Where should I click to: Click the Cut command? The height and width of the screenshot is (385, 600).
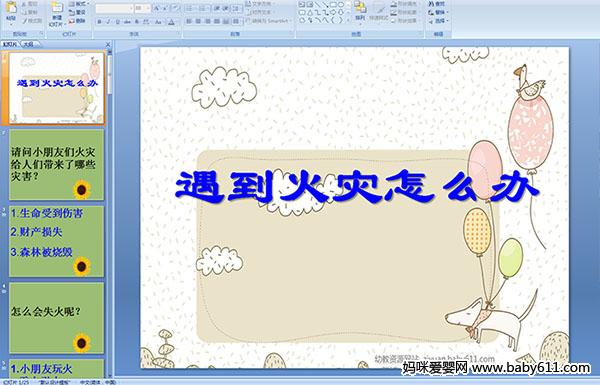(x=29, y=4)
